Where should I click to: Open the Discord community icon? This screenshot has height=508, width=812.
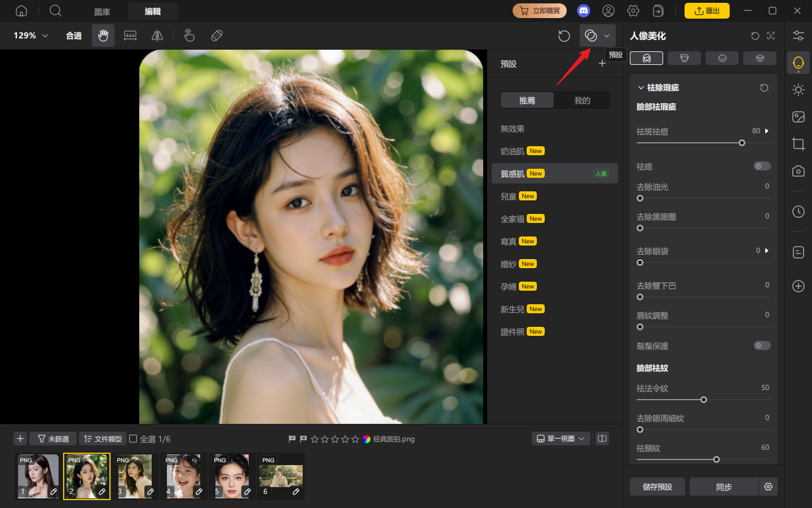tap(584, 11)
